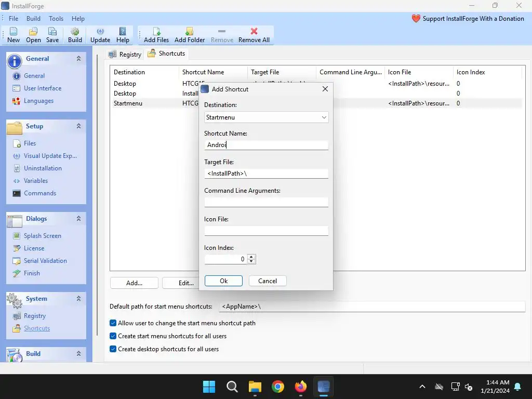Collapse the Setup sidebar section

point(79,126)
